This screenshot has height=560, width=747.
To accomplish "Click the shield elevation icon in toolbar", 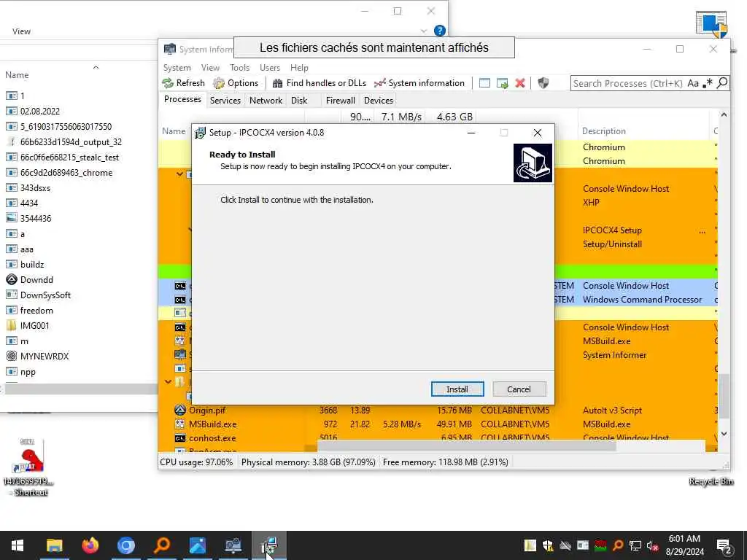I will point(543,83).
